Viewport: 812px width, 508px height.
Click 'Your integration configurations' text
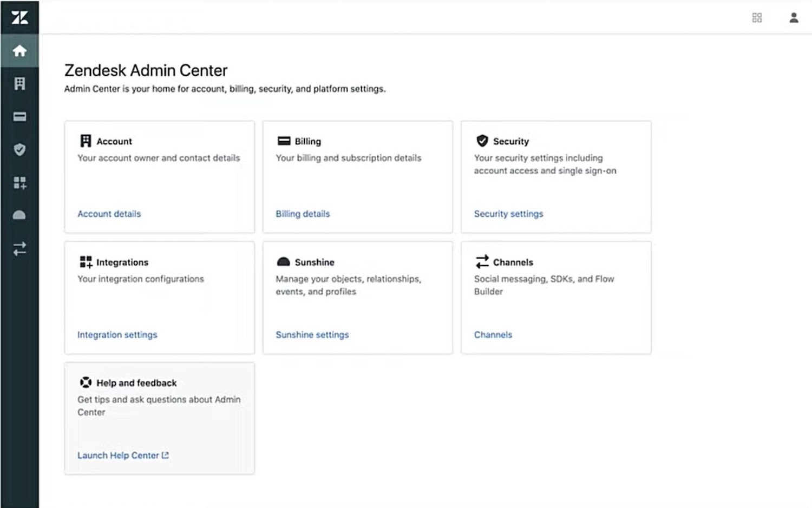click(141, 279)
